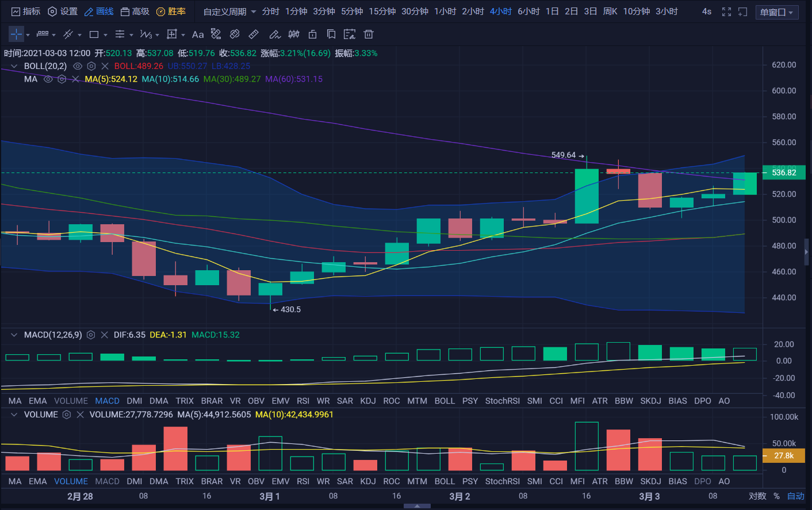Toggle 对数 logarithmic scale
Screen dimensions: 812x510
(x=757, y=496)
